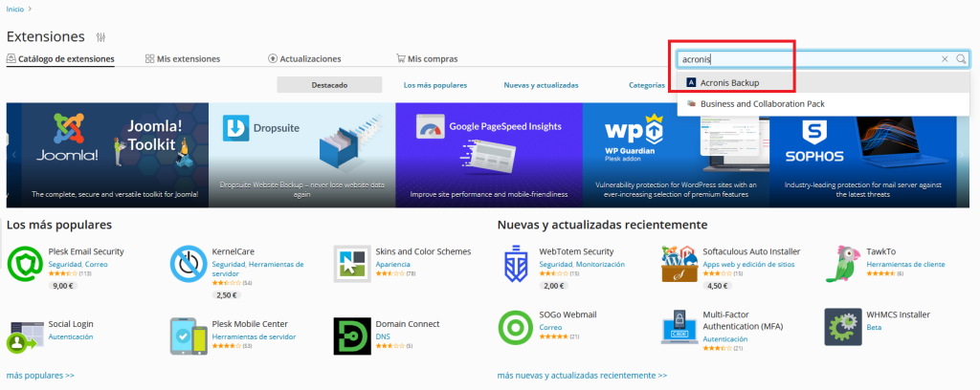Image resolution: width=980 pixels, height=390 pixels.
Task: Go to the Inicio breadcrumb
Action: (x=15, y=10)
